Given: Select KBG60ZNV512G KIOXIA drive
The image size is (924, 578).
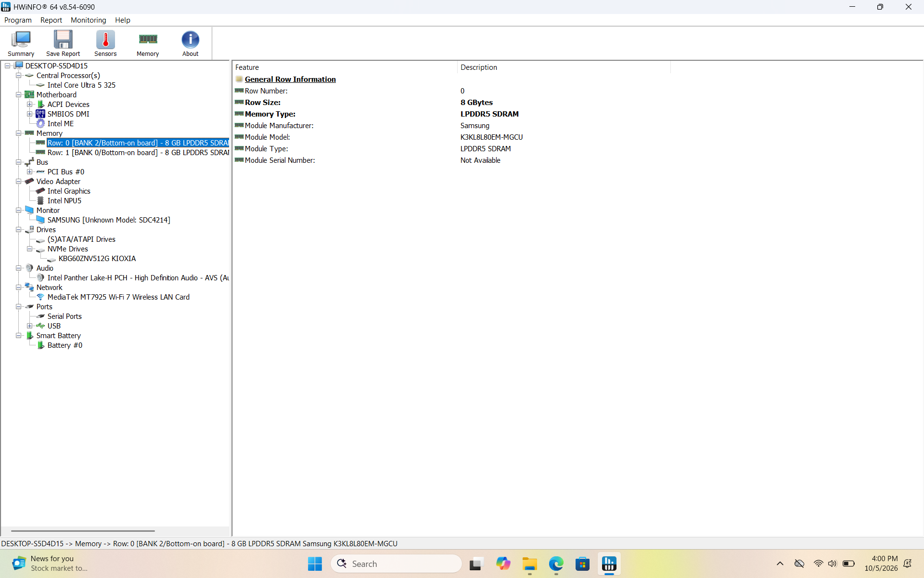Looking at the screenshot, I should [97, 259].
